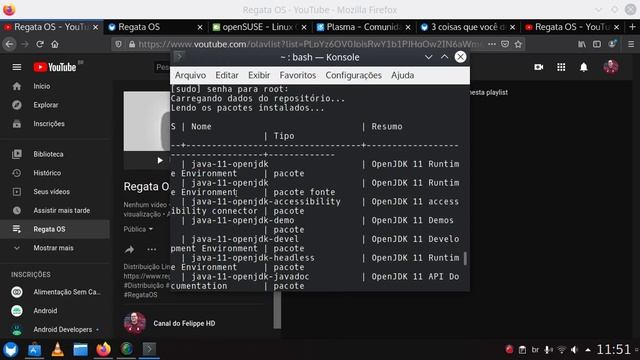Open Configurações menu in Konsole

click(353, 75)
